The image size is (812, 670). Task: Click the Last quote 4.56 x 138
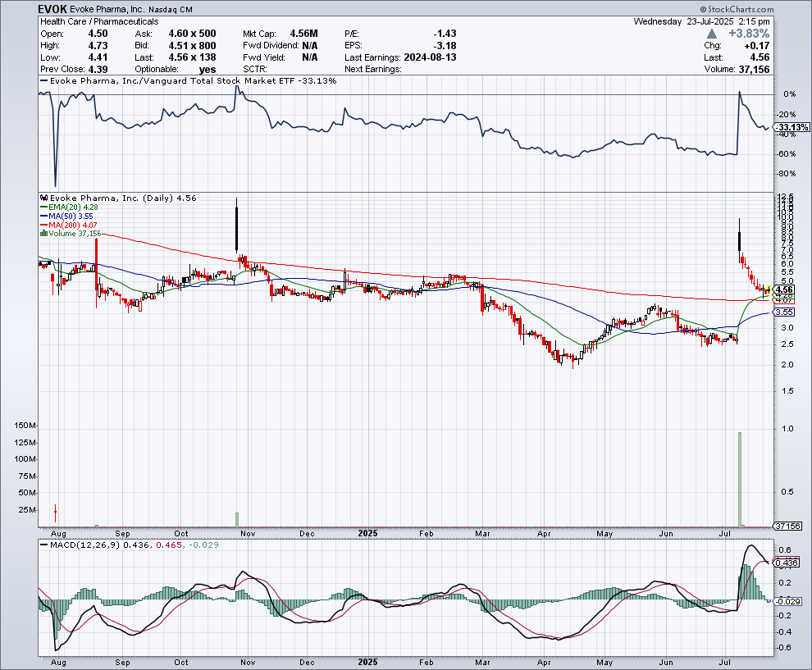click(192, 57)
